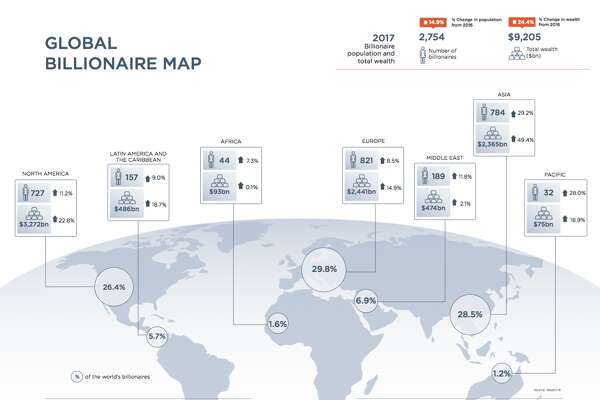The width and height of the screenshot is (600, 400).
Task: Click the Global Billionaire Map title
Action: pyautogui.click(x=123, y=53)
